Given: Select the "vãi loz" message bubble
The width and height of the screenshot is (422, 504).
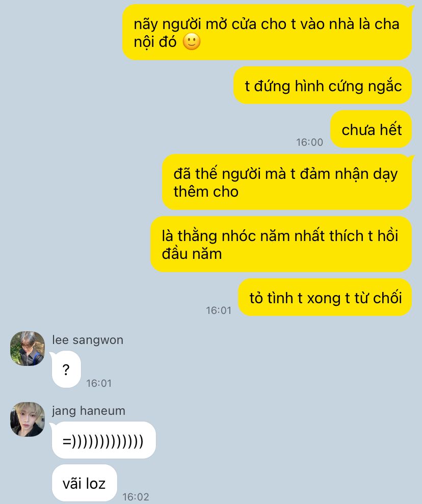Looking at the screenshot, I should pyautogui.click(x=84, y=483).
